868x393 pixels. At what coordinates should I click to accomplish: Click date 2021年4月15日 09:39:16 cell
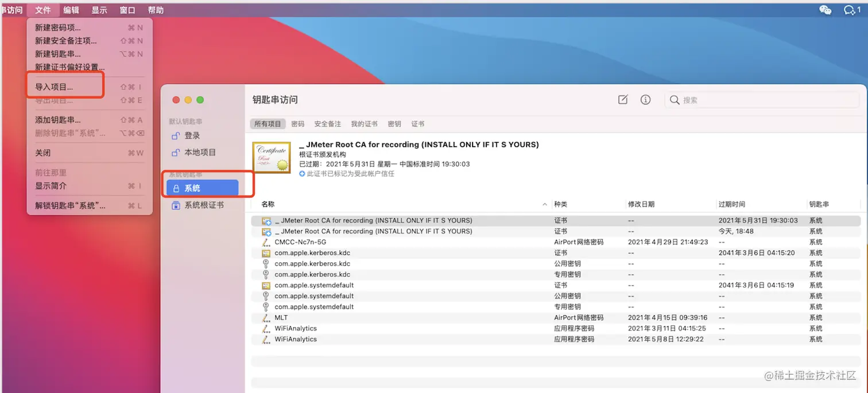(x=668, y=318)
